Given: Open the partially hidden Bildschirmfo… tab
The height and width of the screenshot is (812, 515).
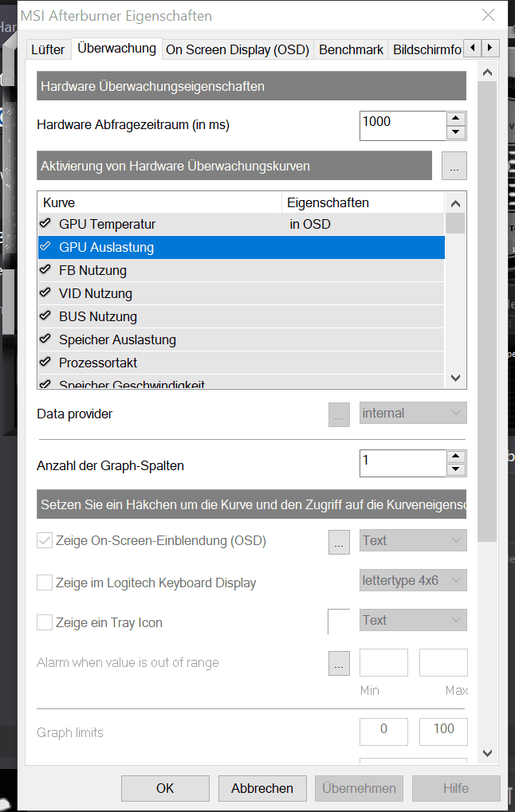Looking at the screenshot, I should click(426, 49).
